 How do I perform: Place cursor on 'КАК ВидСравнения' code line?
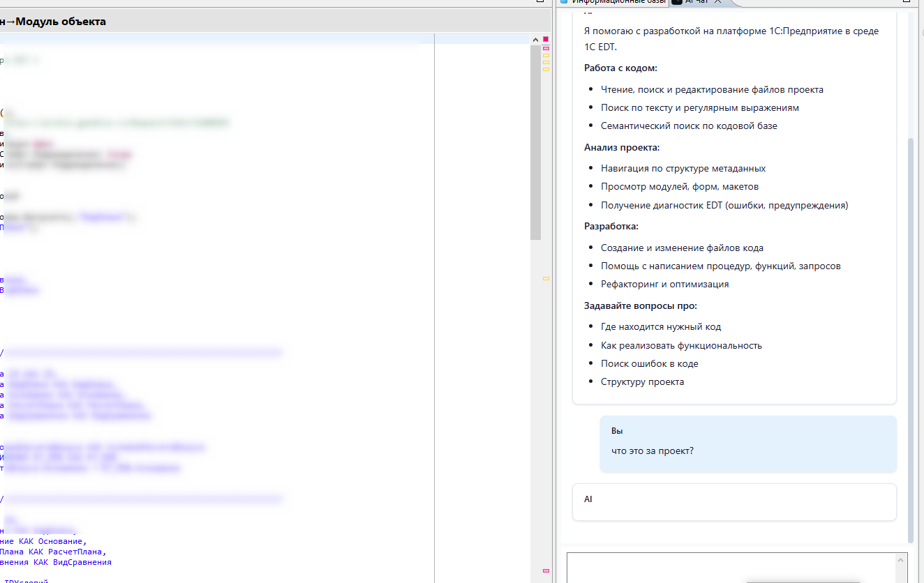pos(56,562)
